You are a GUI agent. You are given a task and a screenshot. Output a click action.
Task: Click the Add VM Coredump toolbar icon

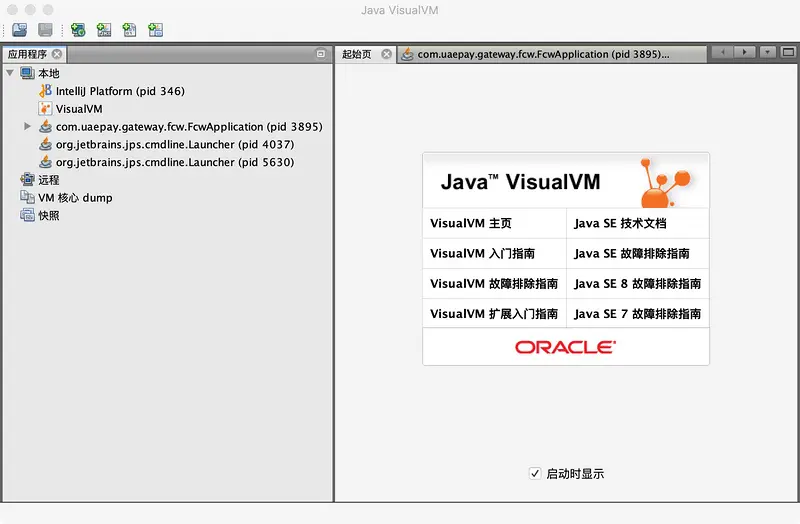130,30
